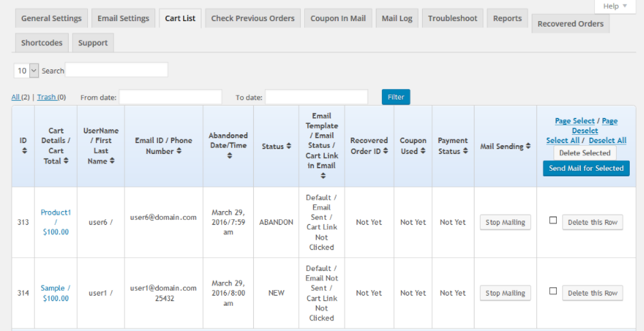Delete this Row for cart 314
Image resolution: width=644 pixels, height=331 pixels.
click(593, 294)
